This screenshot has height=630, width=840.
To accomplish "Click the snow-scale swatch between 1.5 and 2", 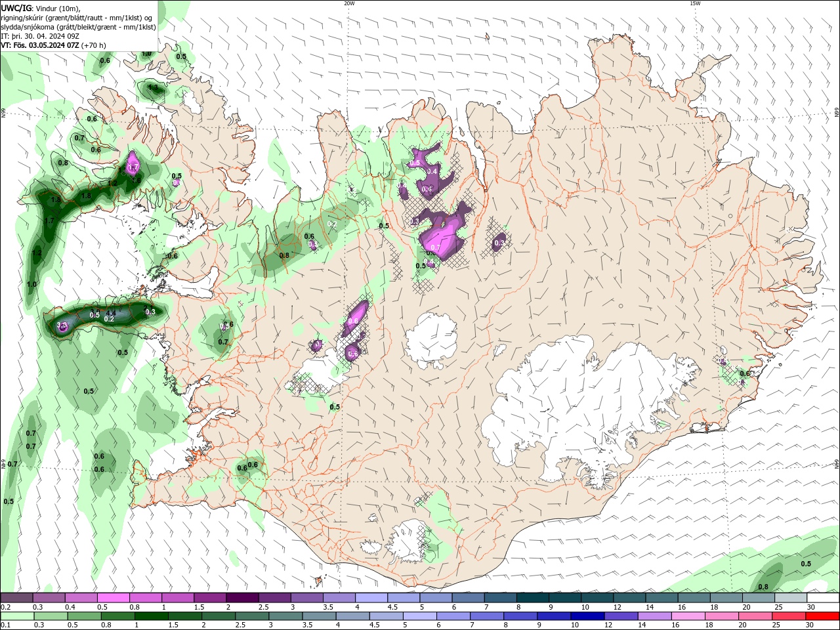I will (x=210, y=598).
